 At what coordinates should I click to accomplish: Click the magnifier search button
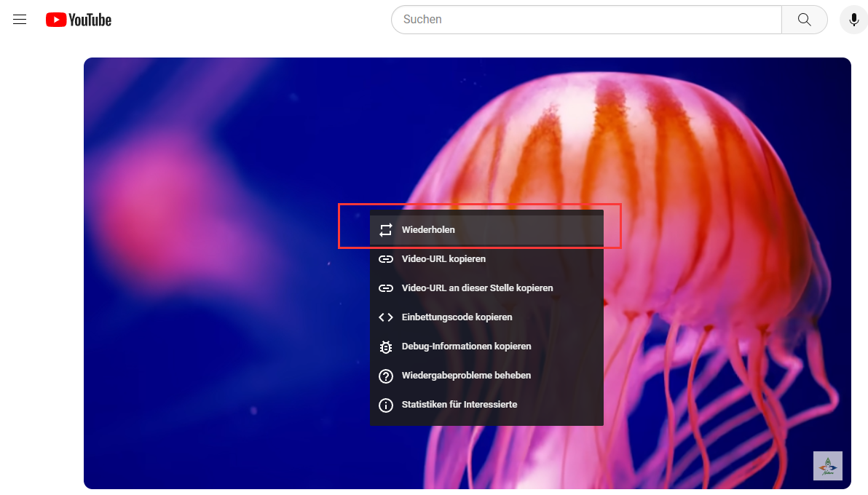click(805, 20)
